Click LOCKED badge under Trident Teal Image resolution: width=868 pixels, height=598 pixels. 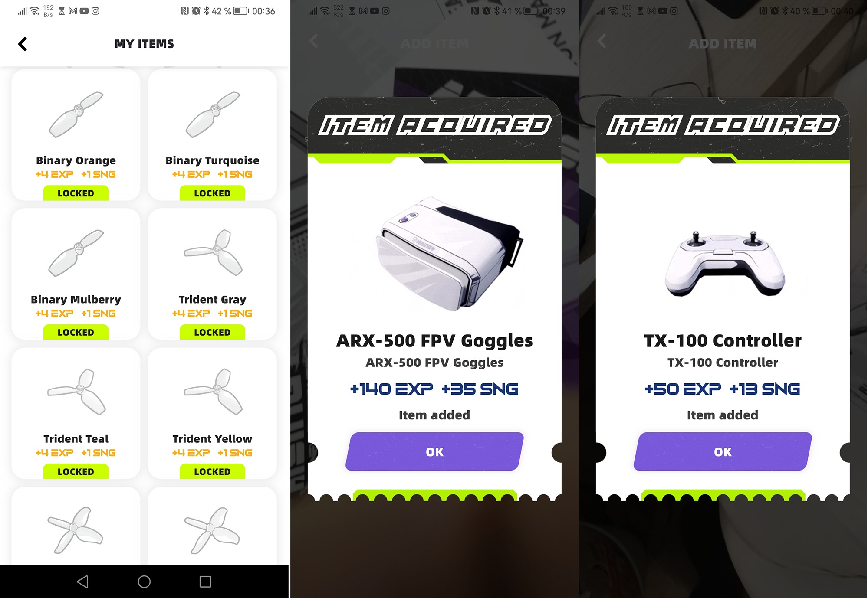76,471
